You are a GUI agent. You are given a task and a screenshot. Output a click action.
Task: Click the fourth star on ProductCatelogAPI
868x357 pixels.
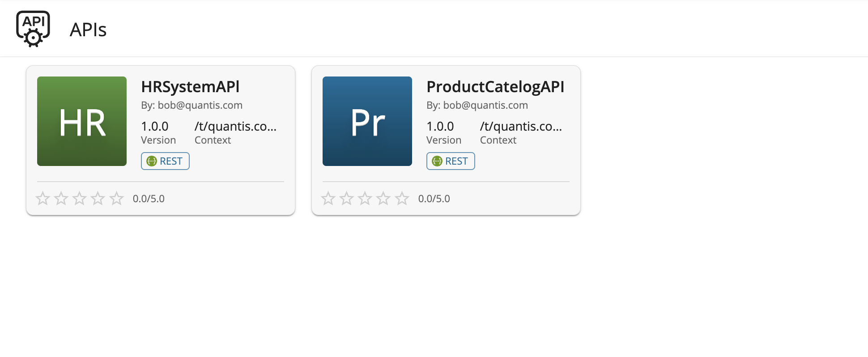pyautogui.click(x=383, y=198)
